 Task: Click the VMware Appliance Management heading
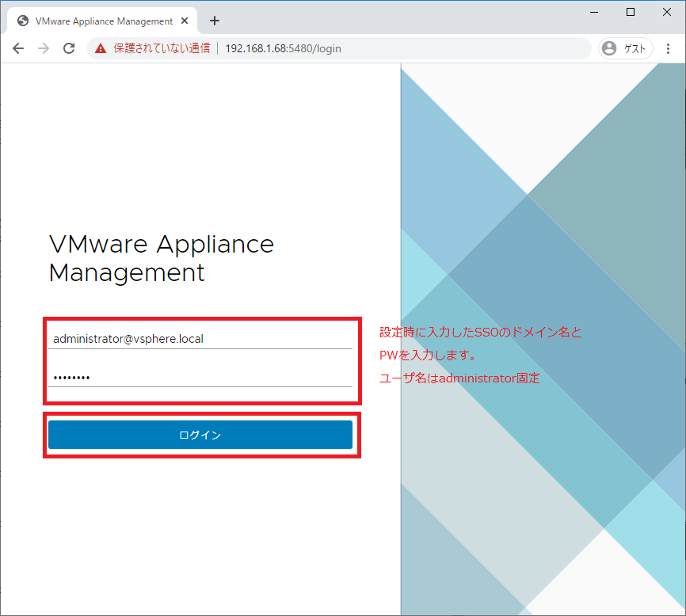coord(162,258)
